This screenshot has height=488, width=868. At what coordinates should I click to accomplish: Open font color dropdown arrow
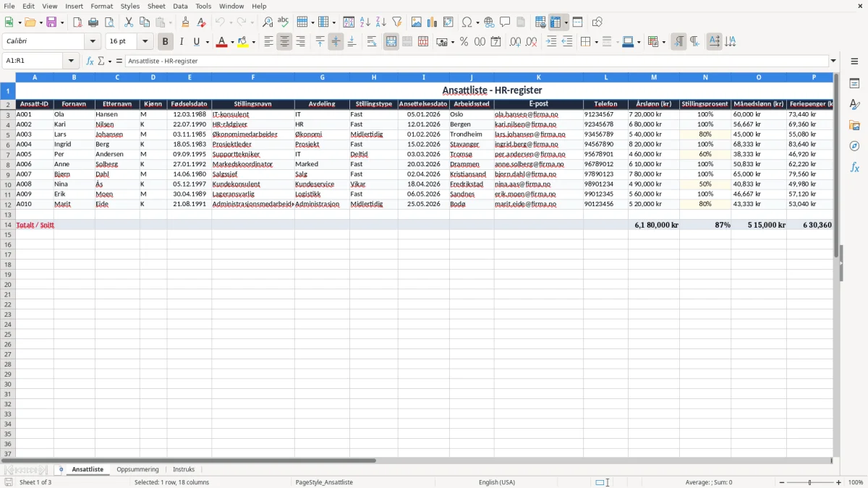[x=232, y=42]
